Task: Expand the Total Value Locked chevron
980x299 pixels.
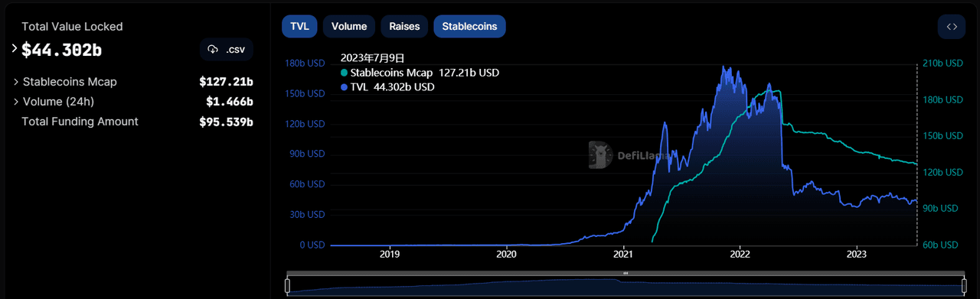Action: pos(15,48)
